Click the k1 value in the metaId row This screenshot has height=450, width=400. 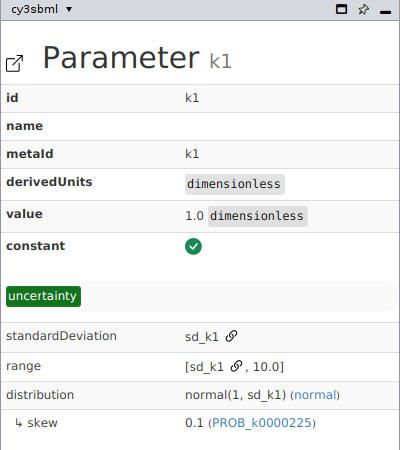(x=192, y=154)
